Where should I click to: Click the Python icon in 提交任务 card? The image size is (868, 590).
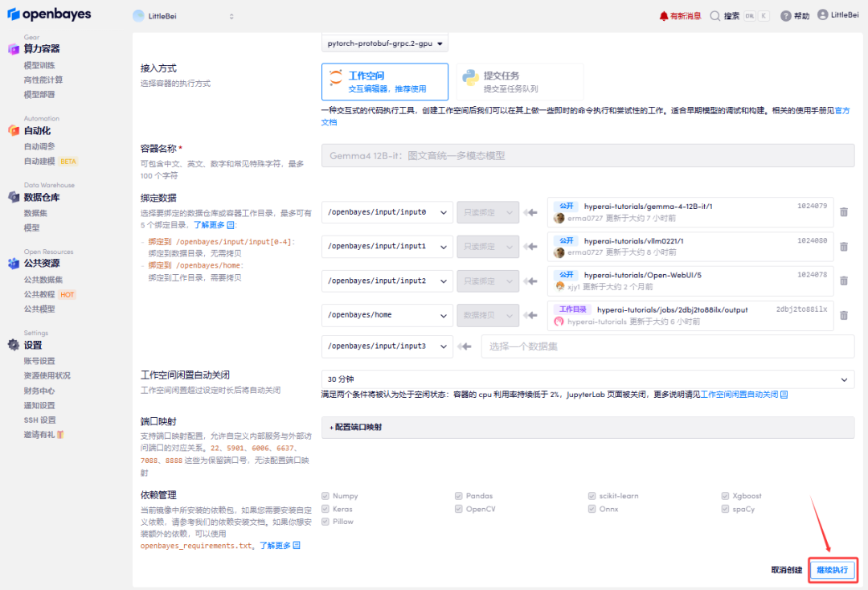[470, 78]
